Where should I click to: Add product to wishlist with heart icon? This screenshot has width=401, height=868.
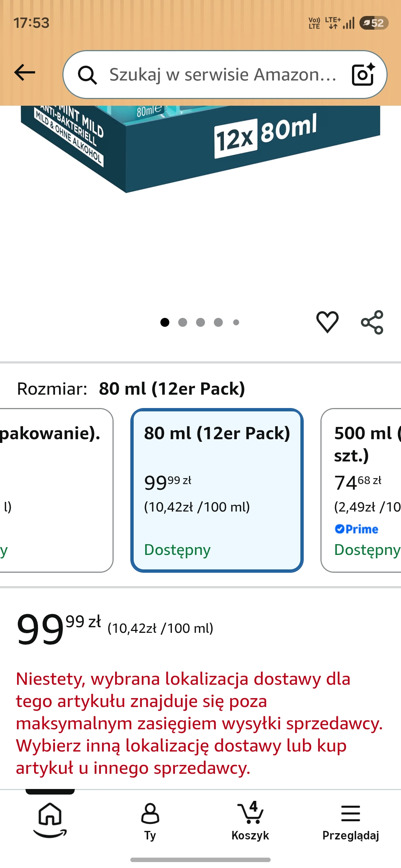click(327, 322)
